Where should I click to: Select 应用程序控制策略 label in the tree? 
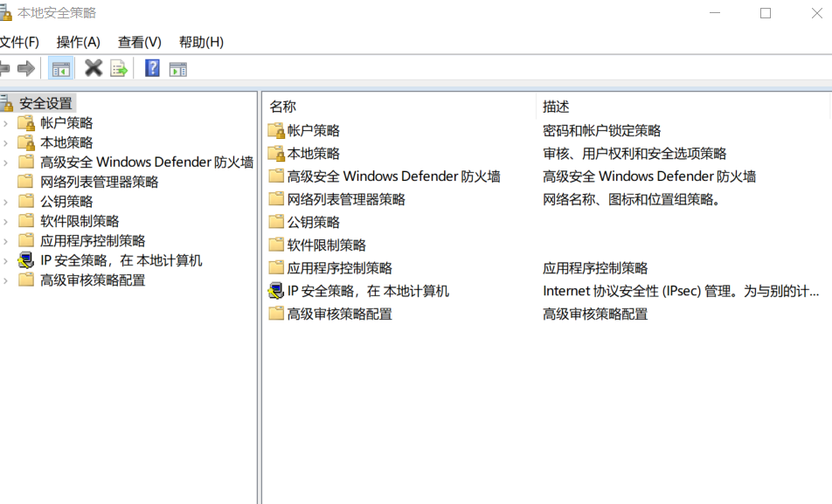(x=93, y=241)
